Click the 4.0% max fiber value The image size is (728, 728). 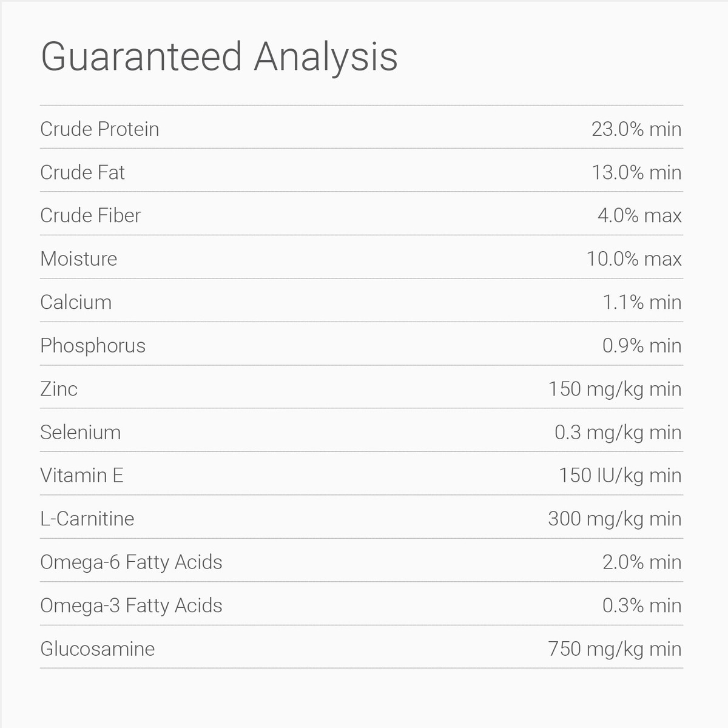(x=639, y=215)
